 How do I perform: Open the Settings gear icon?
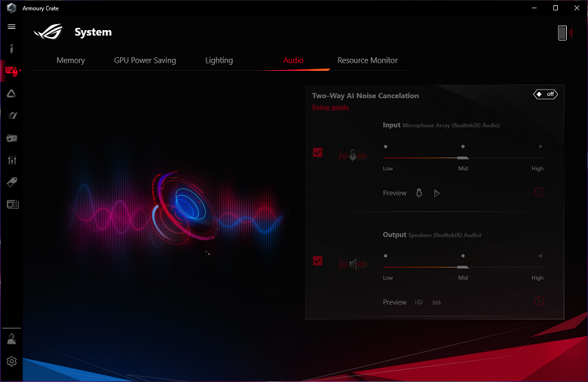pos(11,361)
